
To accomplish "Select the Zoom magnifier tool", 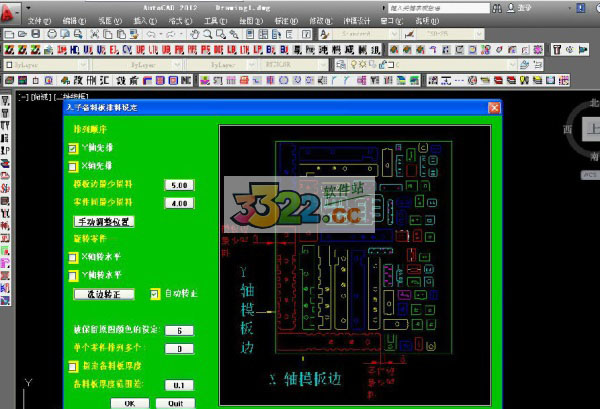I will 207,34.
